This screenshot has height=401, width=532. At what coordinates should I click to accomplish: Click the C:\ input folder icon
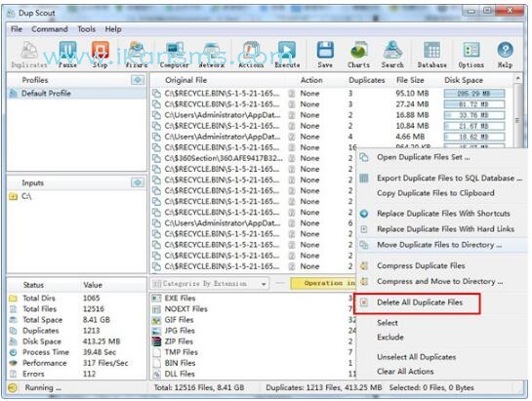(x=13, y=196)
